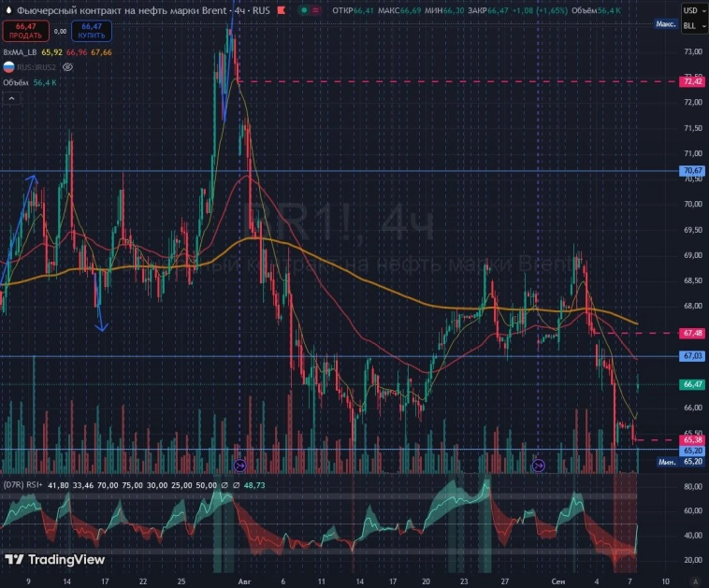Click the Объём volume indicator label
The width and height of the screenshot is (709, 588).
[x=15, y=83]
